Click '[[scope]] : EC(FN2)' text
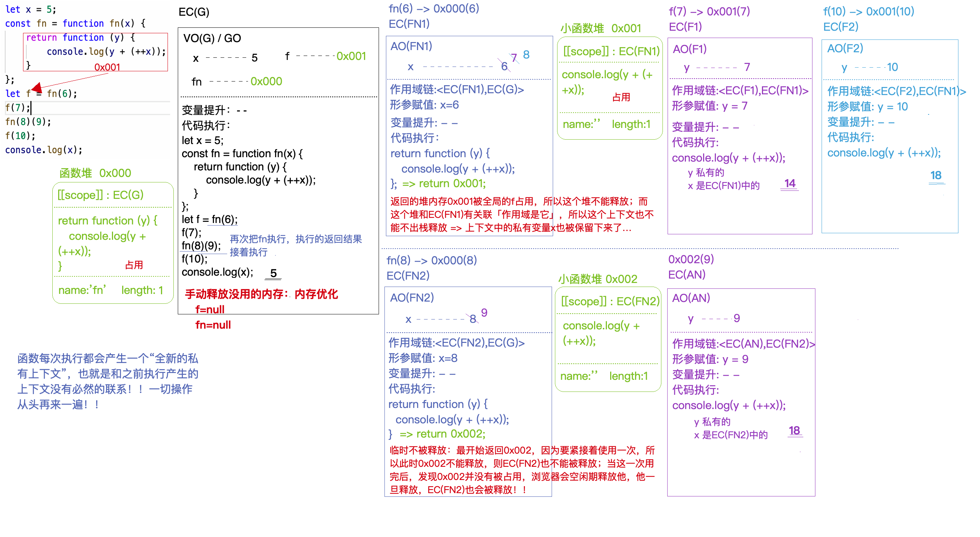This screenshot has width=980, height=537. [610, 302]
